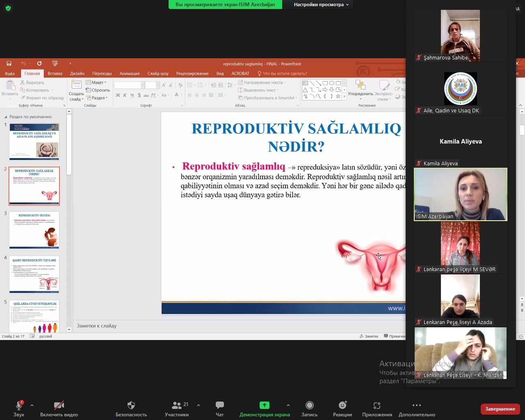Switch to the ACROBAT tab
Screen dimensions: 525x420
(240, 73)
